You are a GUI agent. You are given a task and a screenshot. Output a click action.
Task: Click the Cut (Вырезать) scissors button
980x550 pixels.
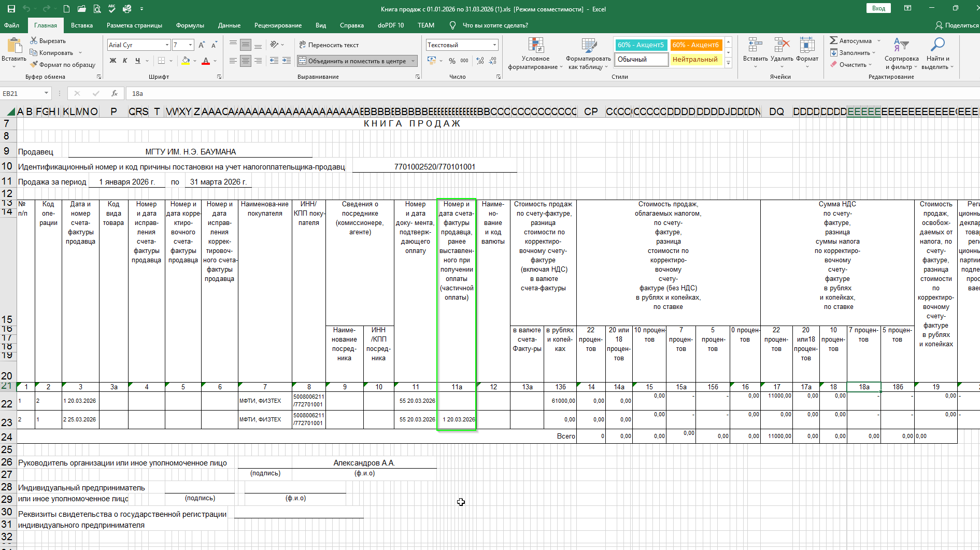[x=48, y=40]
